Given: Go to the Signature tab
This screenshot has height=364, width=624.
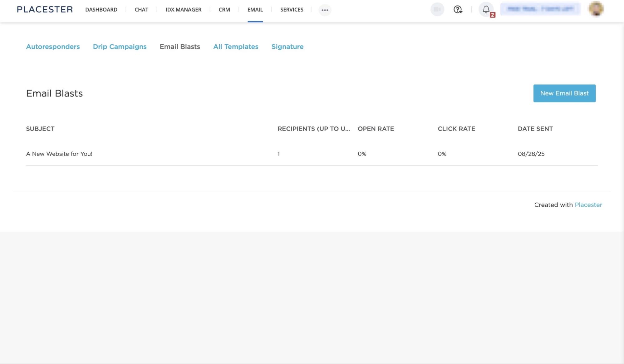Looking at the screenshot, I should click(287, 47).
